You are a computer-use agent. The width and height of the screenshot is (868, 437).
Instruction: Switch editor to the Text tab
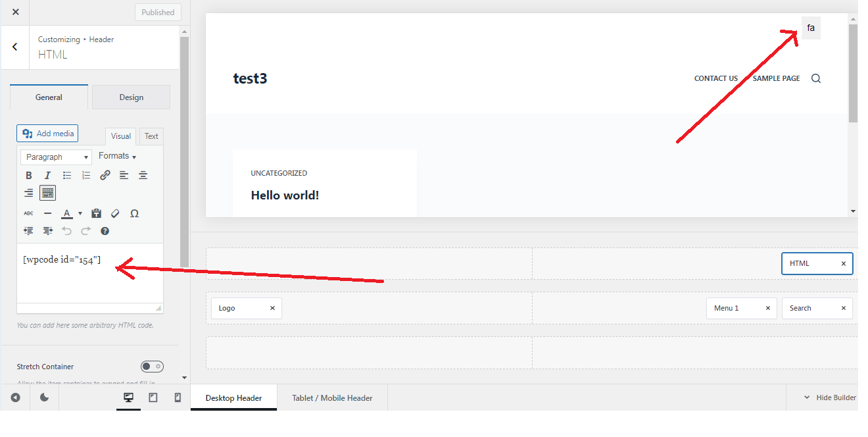[151, 136]
